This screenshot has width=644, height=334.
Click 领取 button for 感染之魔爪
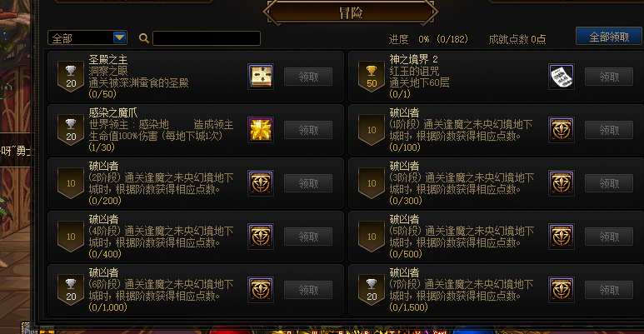(308, 130)
